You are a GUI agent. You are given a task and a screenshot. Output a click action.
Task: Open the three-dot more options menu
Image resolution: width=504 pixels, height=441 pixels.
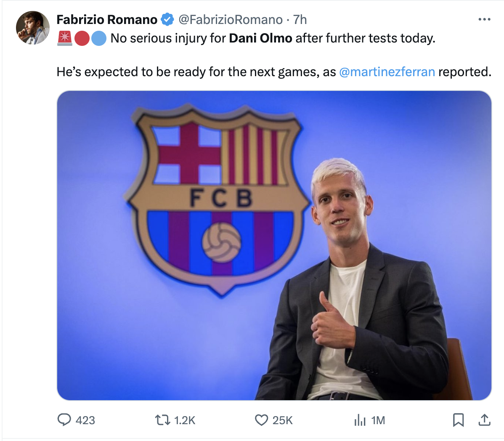point(484,20)
